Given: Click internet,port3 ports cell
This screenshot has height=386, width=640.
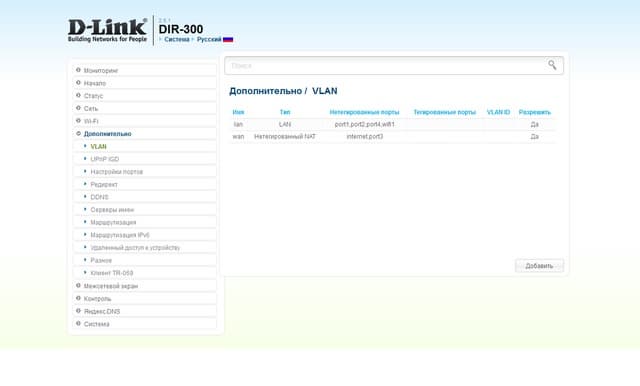Looking at the screenshot, I should tap(364, 136).
